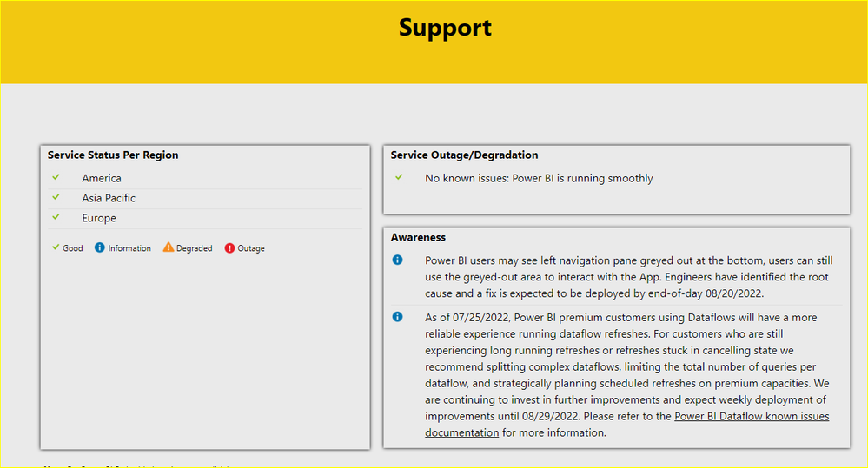Viewport: 868px width, 468px height.
Task: Click the Information legend label
Action: click(x=129, y=248)
